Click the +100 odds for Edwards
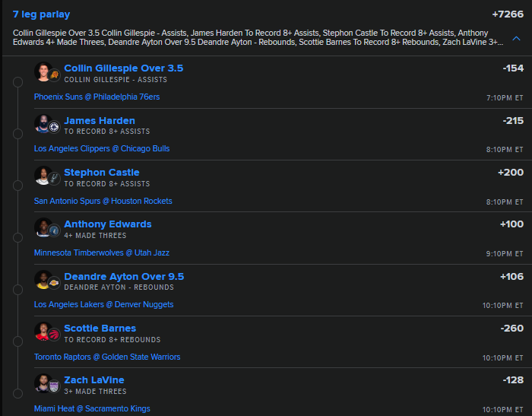 pos(511,224)
